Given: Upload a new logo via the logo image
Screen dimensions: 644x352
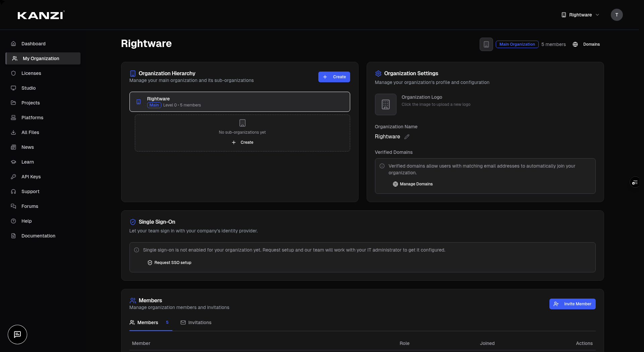Looking at the screenshot, I should 385,104.
